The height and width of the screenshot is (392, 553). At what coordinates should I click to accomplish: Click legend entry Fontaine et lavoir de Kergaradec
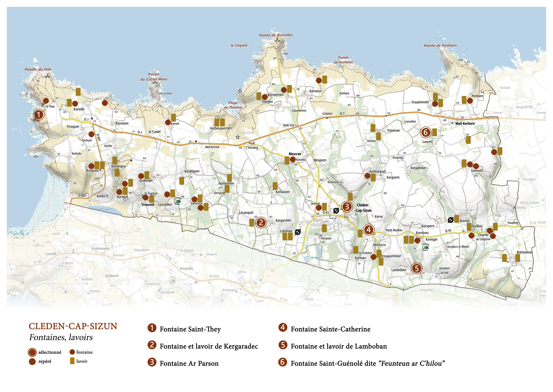(x=209, y=346)
